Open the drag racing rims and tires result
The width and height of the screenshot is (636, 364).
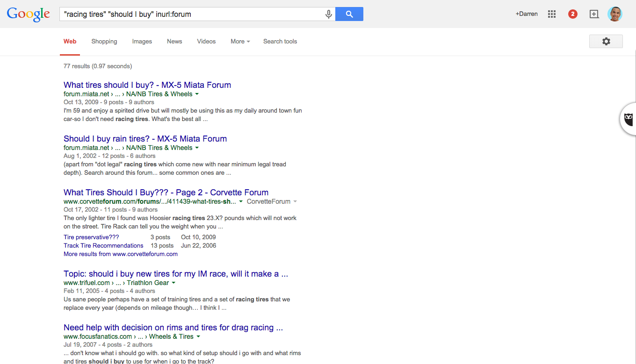[173, 328]
